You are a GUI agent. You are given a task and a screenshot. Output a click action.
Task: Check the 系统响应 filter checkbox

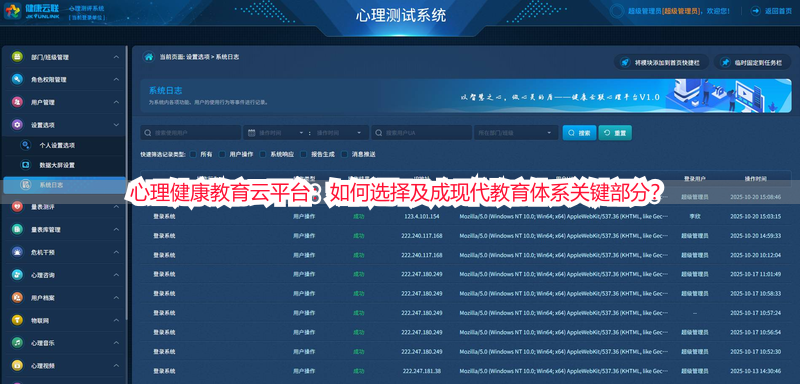[x=263, y=154]
